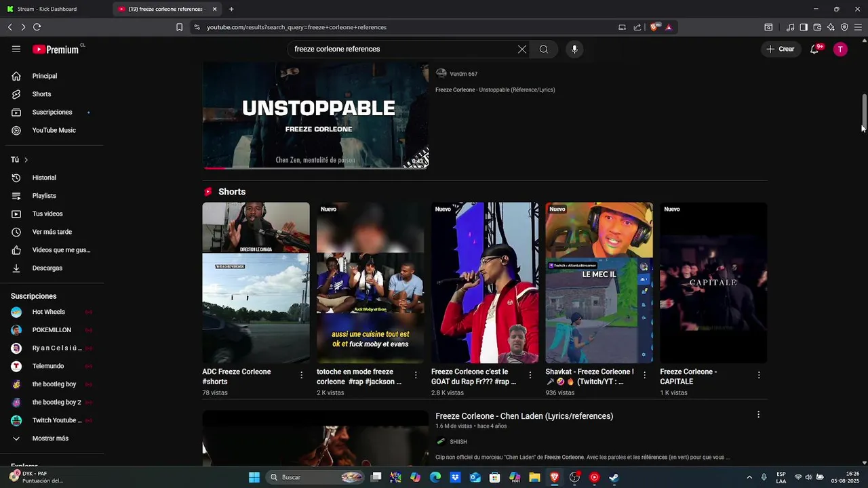Viewport: 868px width, 488px height.
Task: Open the account avatar menu
Action: coord(840,49)
